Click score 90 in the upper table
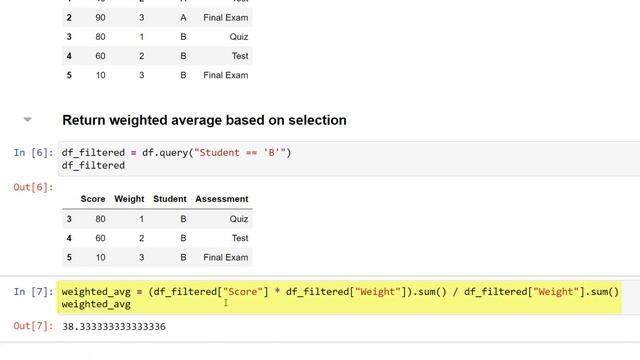This screenshot has width=640, height=360. click(100, 18)
